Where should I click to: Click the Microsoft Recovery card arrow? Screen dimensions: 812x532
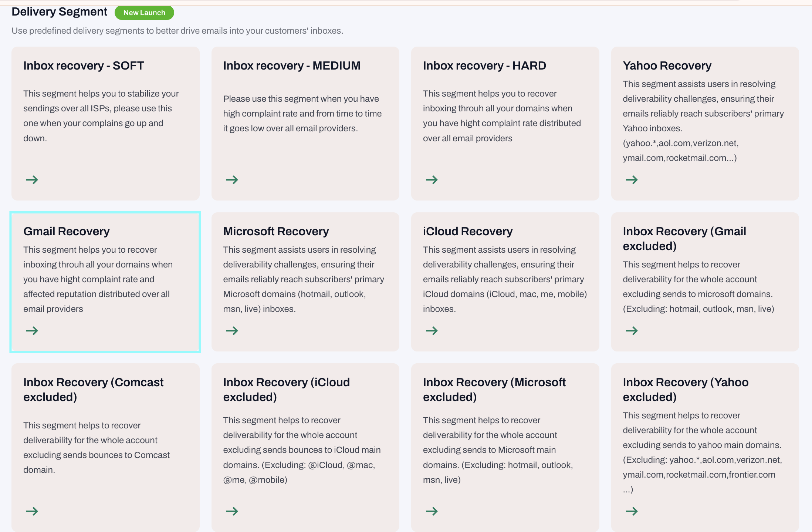point(232,331)
